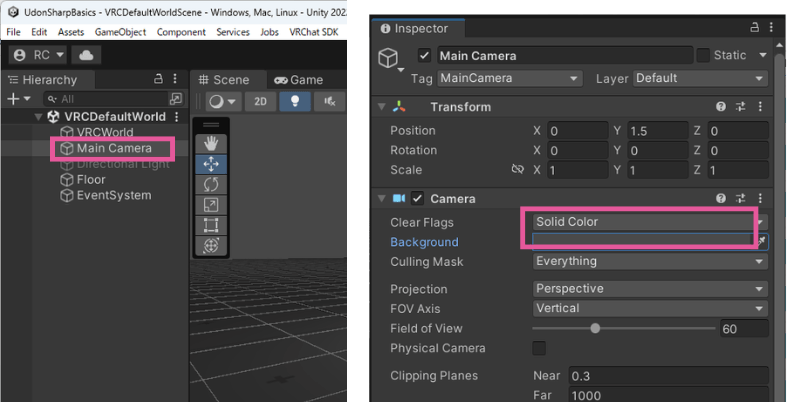Toggle the Inspector panel lock
This screenshot has height=402, width=800.
[x=755, y=28]
